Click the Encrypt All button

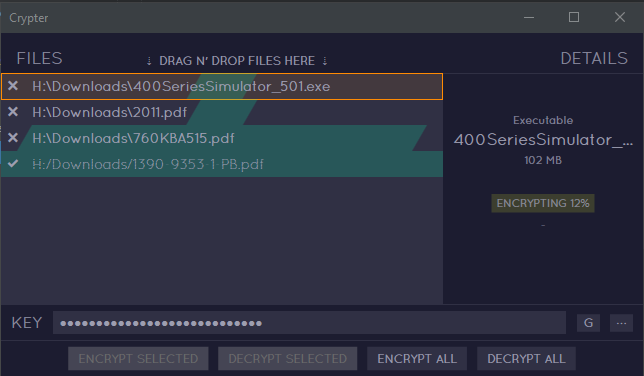coord(417,359)
